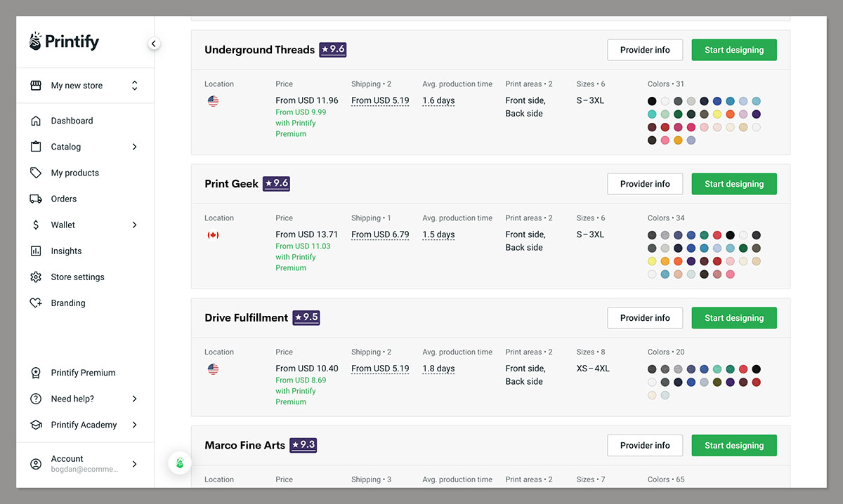Click the Printify Premium icon
Image resolution: width=843 pixels, height=504 pixels.
36,373
